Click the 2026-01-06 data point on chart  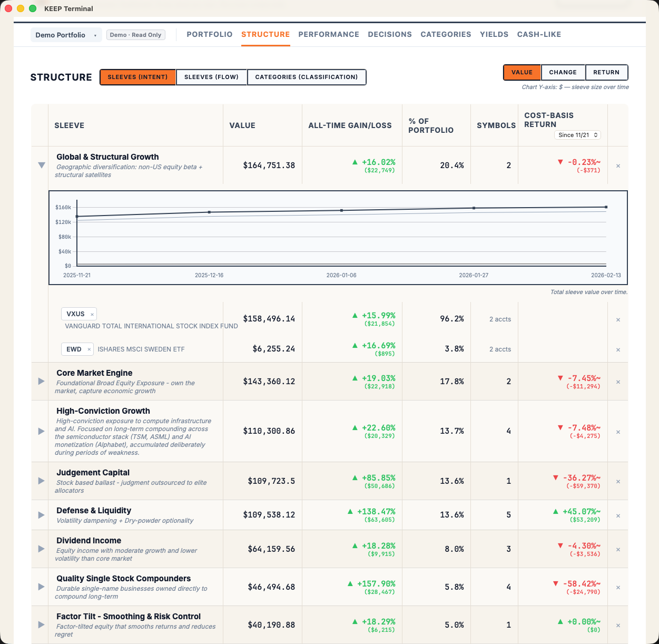point(341,210)
